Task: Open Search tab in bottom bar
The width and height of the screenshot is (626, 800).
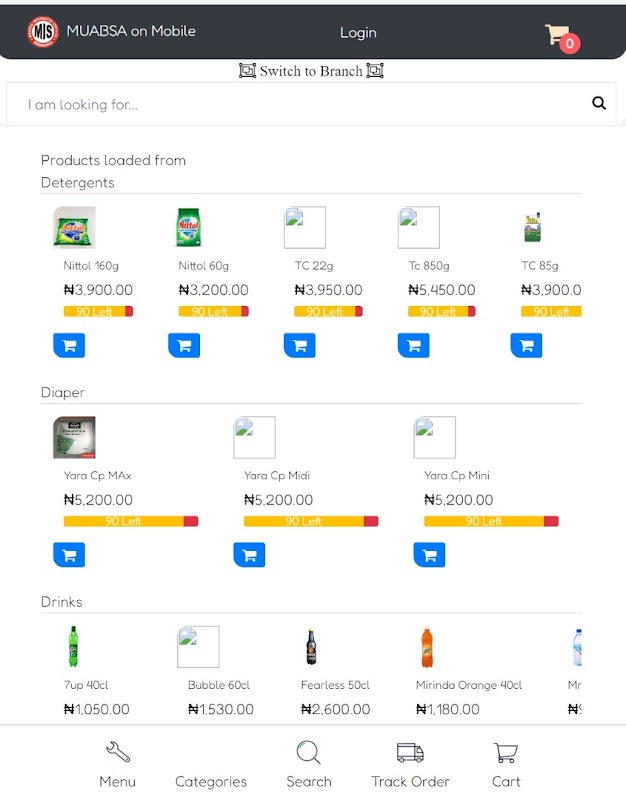Action: click(308, 764)
